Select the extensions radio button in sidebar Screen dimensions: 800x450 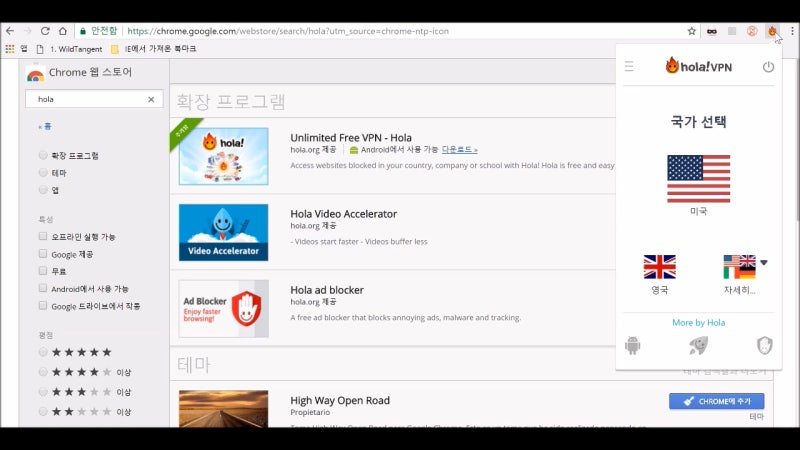43,155
